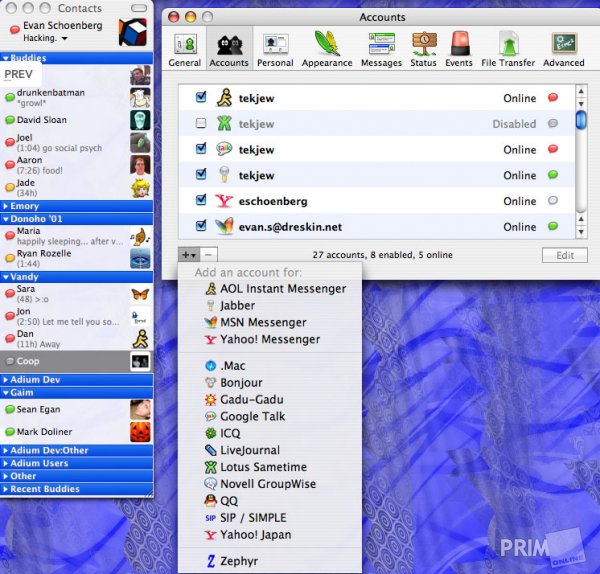Screen dimensions: 600x574
Task: Click Evan Schoenberg's cube avatar in Contacts
Action: [x=133, y=32]
